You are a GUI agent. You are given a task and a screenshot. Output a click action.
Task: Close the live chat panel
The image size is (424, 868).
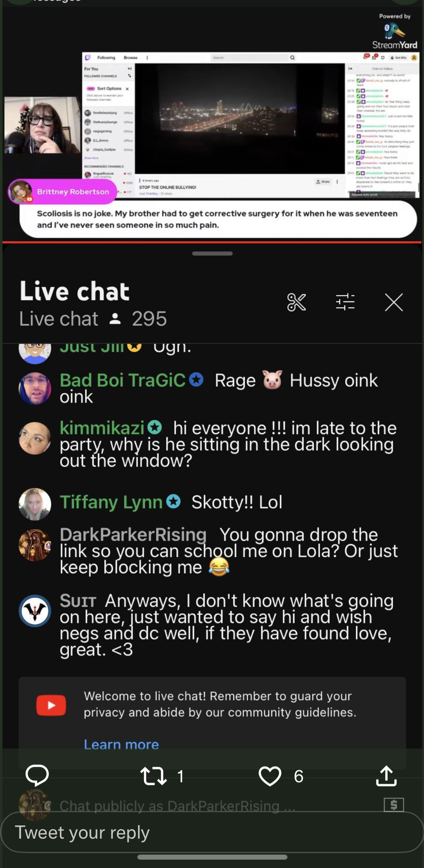(x=394, y=302)
